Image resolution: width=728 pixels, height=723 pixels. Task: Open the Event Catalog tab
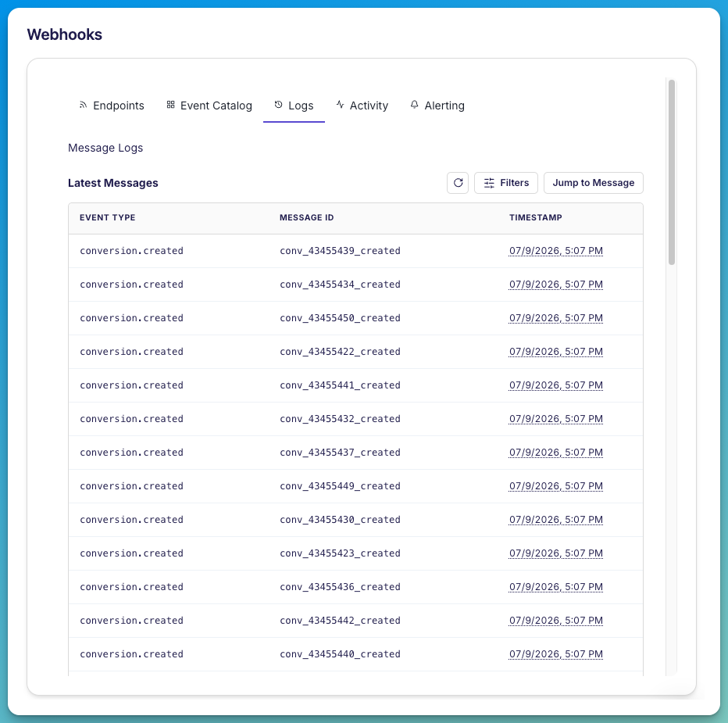click(209, 106)
